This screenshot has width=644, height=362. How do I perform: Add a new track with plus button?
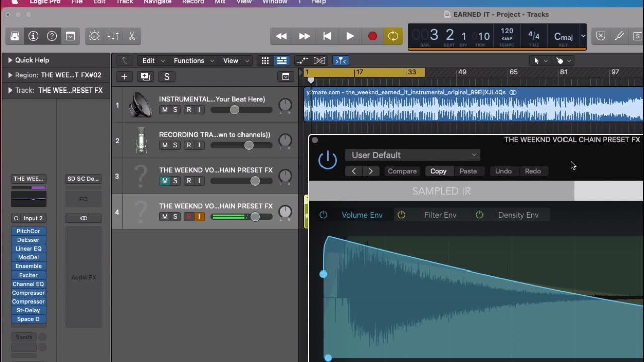pyautogui.click(x=124, y=77)
